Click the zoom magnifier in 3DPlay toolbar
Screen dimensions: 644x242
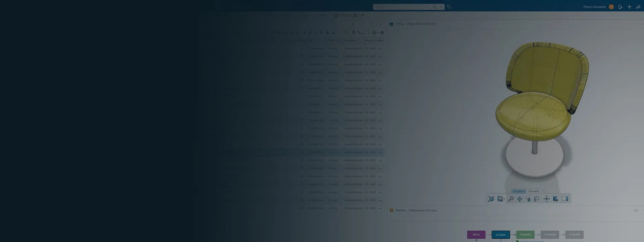click(511, 199)
